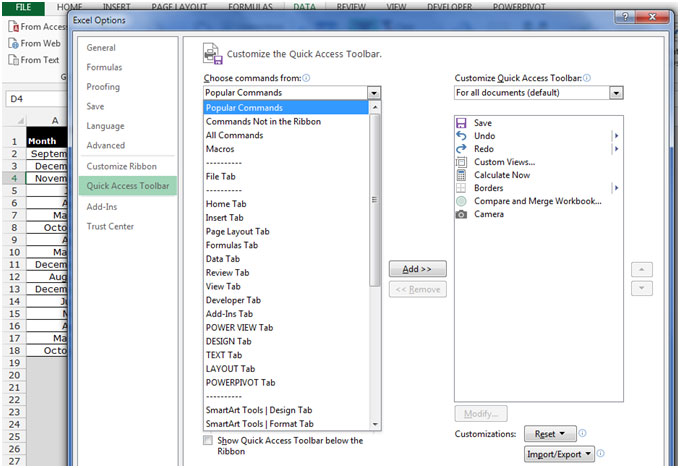Select Formulas Tab option in the list

pyautogui.click(x=286, y=245)
